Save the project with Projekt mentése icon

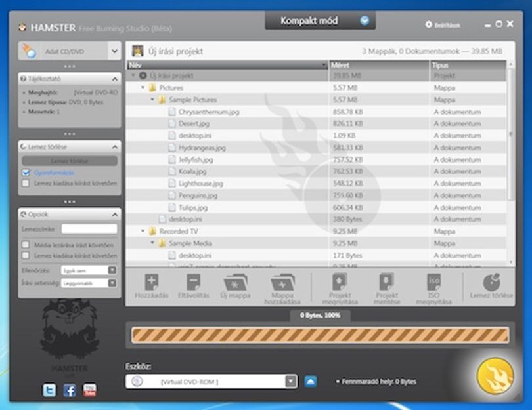(x=387, y=282)
